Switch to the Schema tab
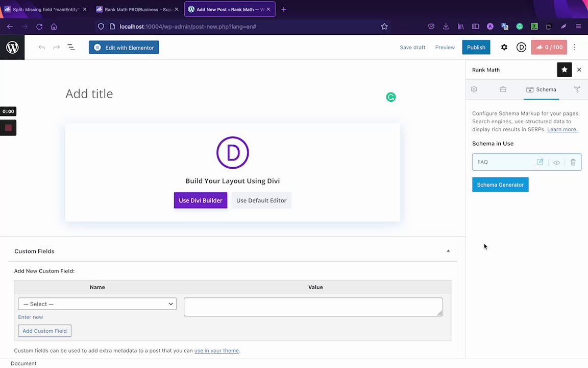 pyautogui.click(x=541, y=89)
